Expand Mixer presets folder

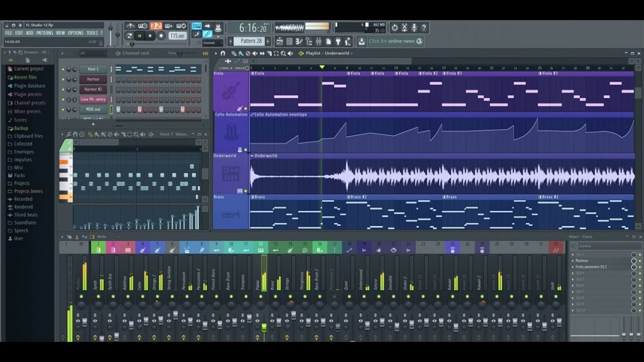(x=27, y=112)
